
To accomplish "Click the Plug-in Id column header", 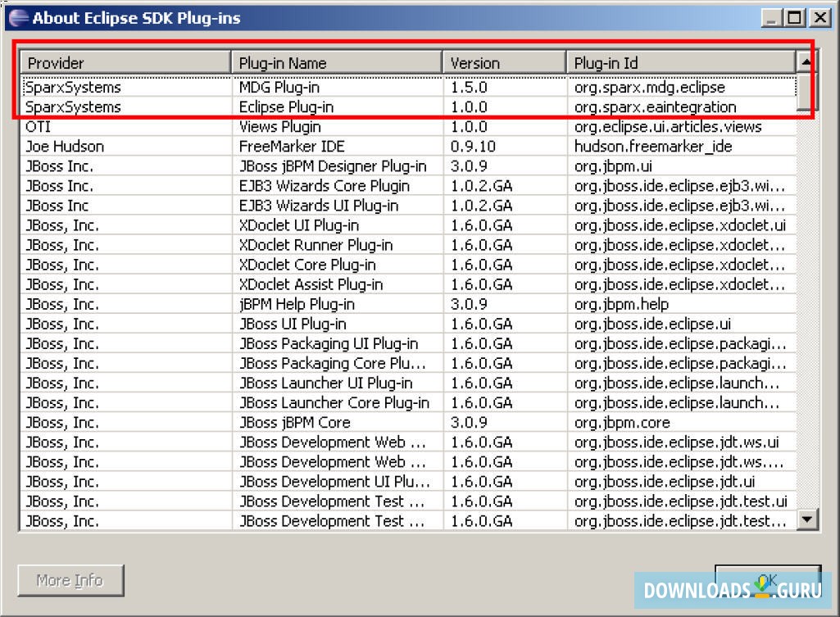I will pyautogui.click(x=681, y=62).
